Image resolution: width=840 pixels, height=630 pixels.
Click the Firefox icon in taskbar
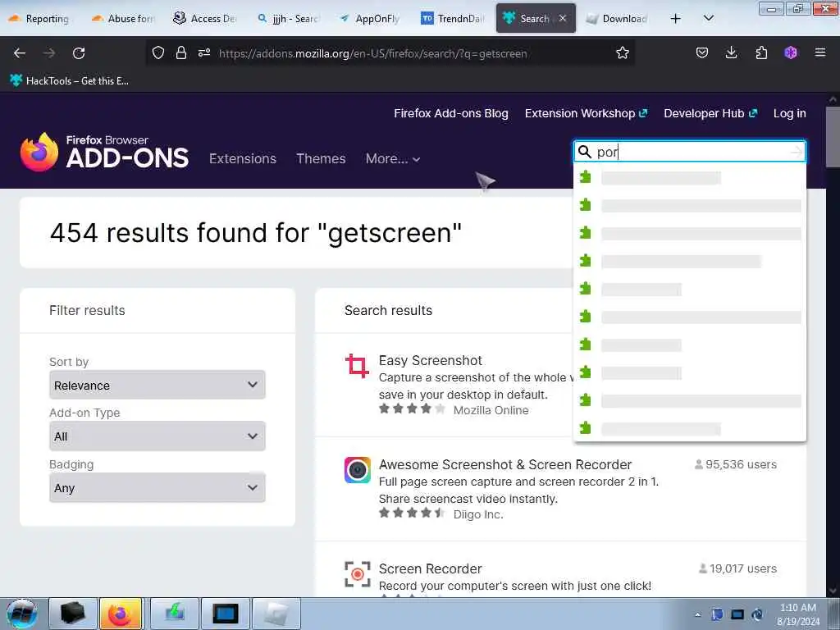point(121,614)
